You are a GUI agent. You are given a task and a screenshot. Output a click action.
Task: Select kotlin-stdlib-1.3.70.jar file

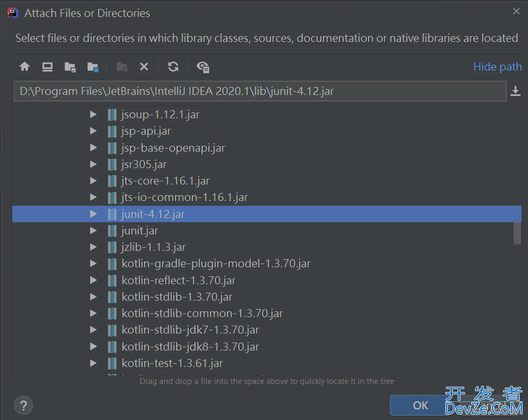click(177, 297)
